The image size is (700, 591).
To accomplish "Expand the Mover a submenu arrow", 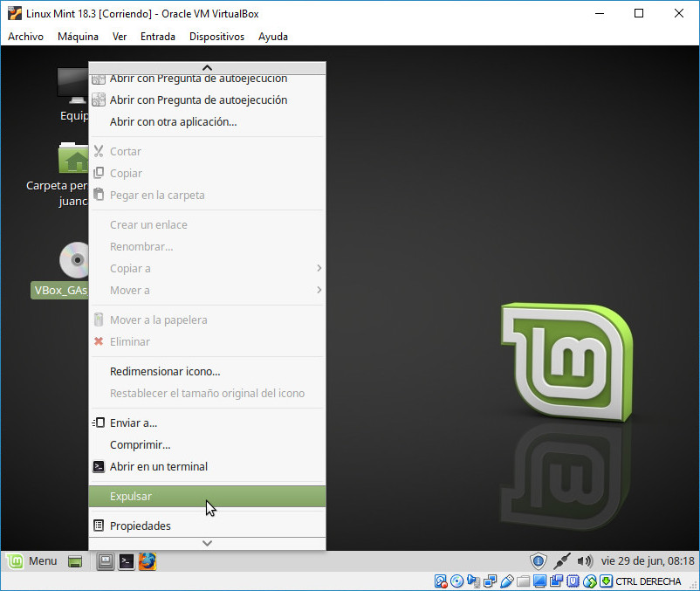I will (319, 290).
